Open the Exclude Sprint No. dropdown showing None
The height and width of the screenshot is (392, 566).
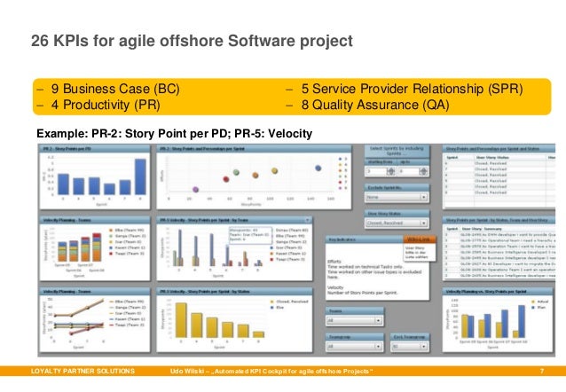[x=397, y=198]
